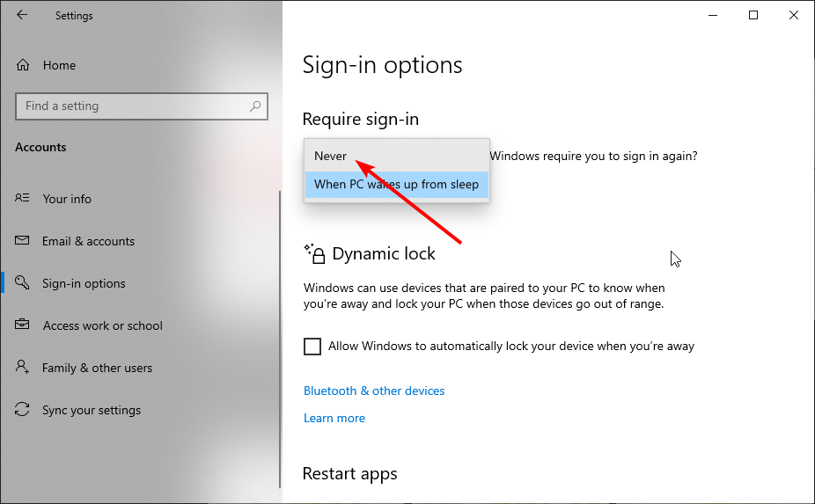
Task: Open Bluetooth & other devices link
Action: coord(374,391)
